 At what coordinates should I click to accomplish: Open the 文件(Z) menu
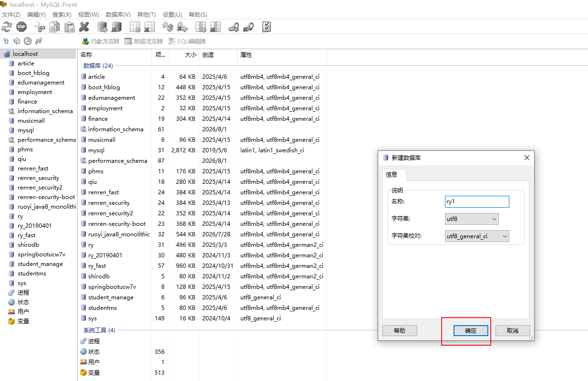11,15
